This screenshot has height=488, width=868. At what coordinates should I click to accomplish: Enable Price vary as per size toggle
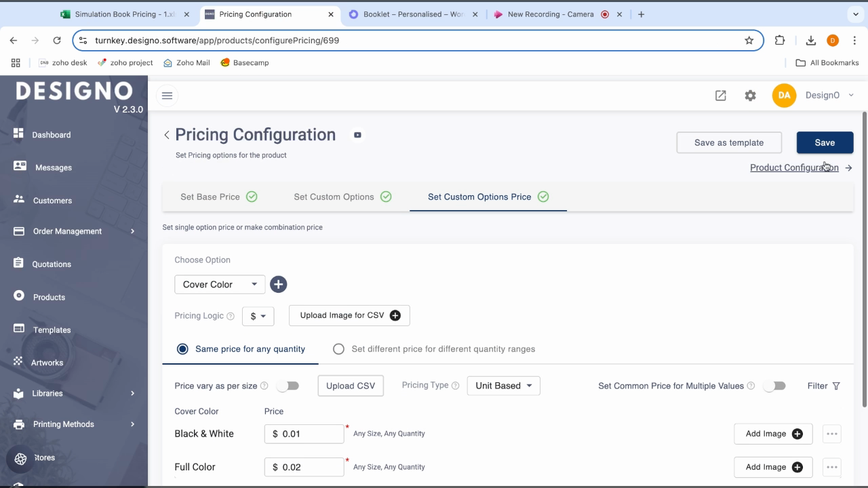tap(288, 386)
